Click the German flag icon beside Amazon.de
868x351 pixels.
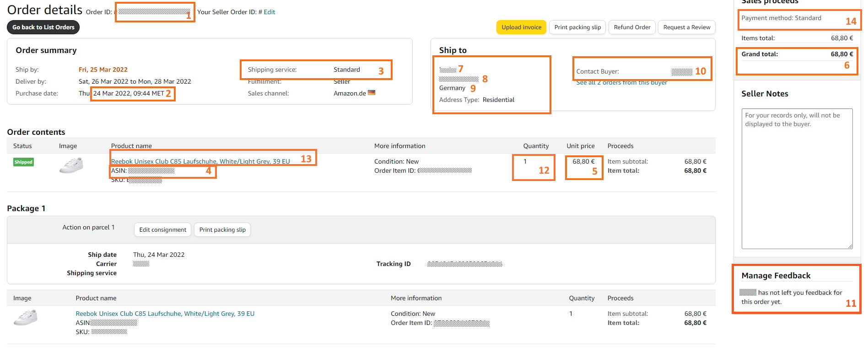coord(372,93)
